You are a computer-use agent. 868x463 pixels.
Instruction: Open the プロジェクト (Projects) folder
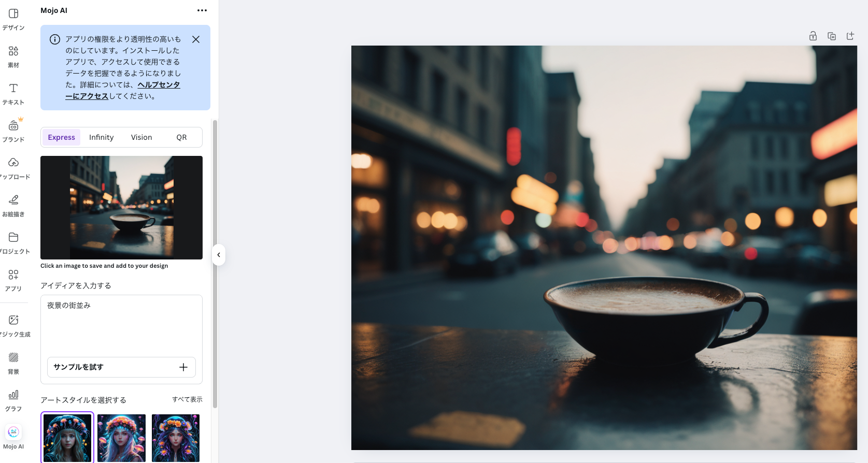click(13, 243)
